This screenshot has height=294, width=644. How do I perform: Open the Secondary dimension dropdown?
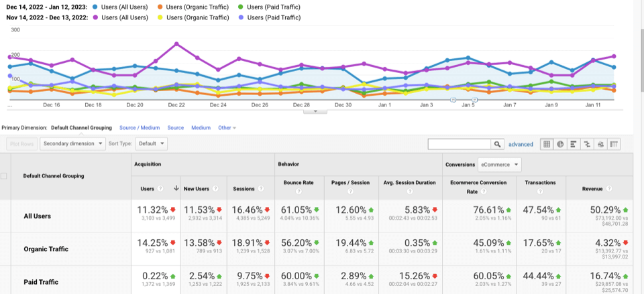(73, 143)
